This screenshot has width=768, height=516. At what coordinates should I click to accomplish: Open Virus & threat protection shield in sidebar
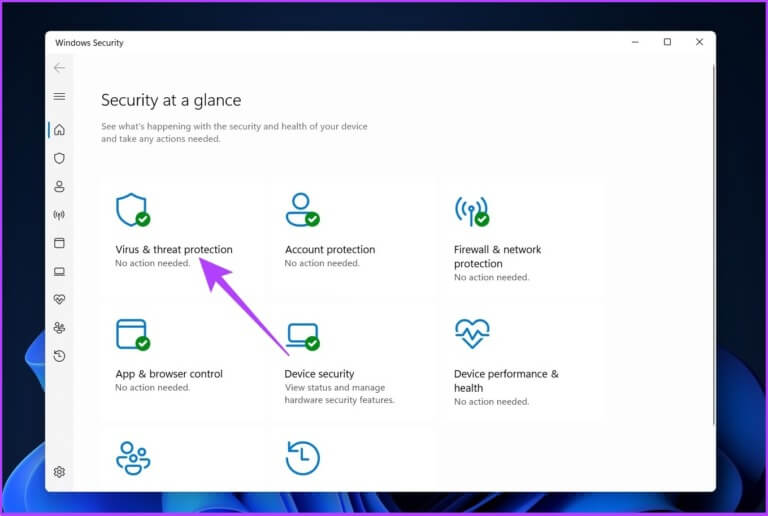pyautogui.click(x=59, y=158)
